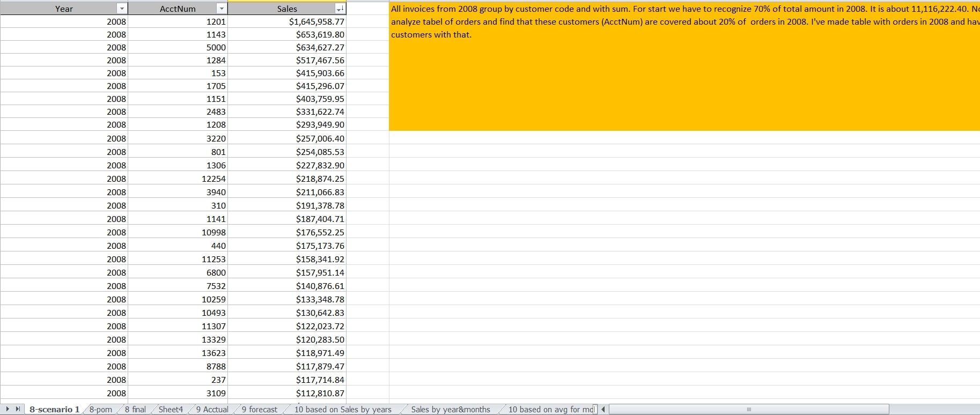Screen dimensions: 980x415
Task: Switch to Sales by year&months sheet
Action: tap(451, 410)
